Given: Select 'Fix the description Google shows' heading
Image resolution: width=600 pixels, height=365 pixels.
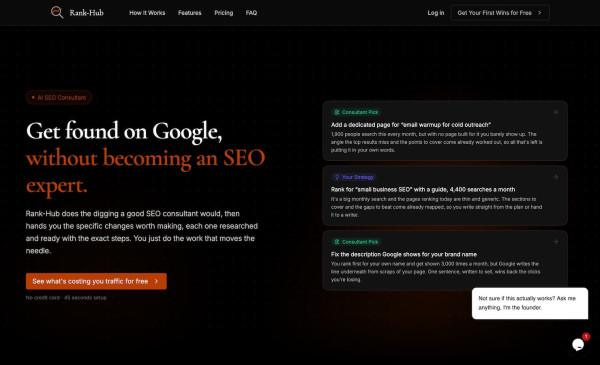Looking at the screenshot, I should click(x=404, y=254).
